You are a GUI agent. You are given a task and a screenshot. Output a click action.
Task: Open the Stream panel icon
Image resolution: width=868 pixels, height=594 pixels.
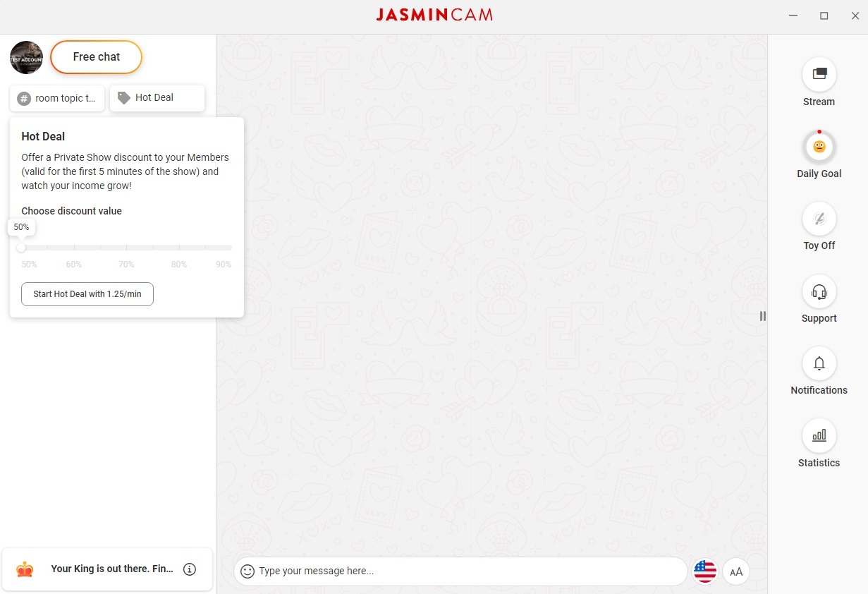819,74
